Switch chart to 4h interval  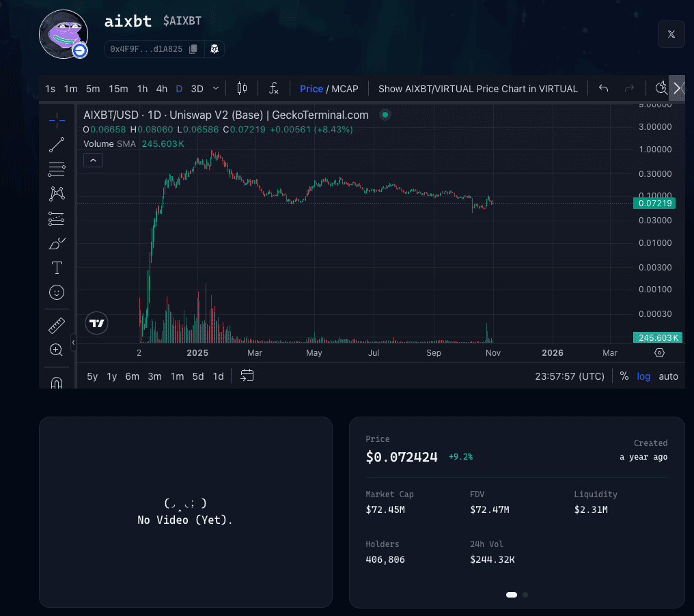point(161,89)
